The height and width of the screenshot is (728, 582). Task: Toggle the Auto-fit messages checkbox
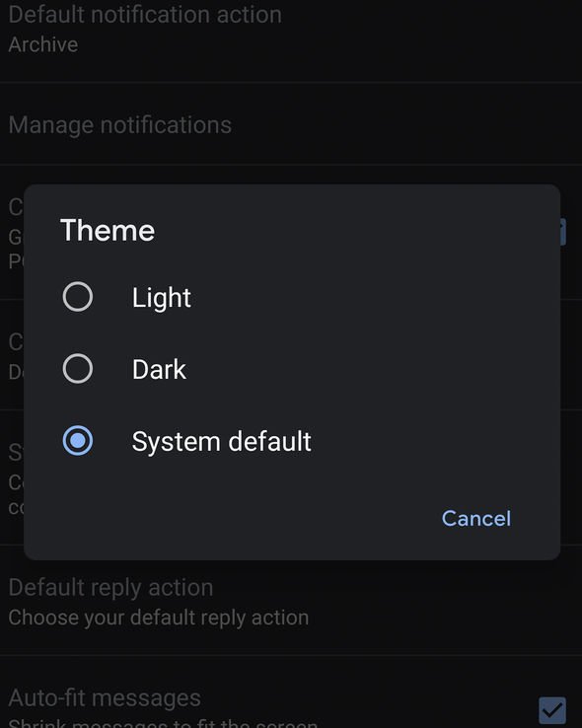[552, 710]
